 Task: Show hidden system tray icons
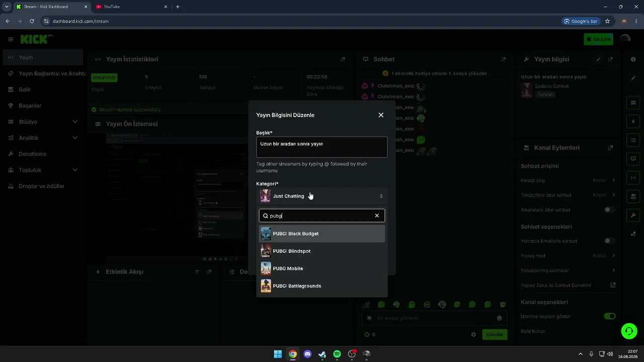[580, 354]
